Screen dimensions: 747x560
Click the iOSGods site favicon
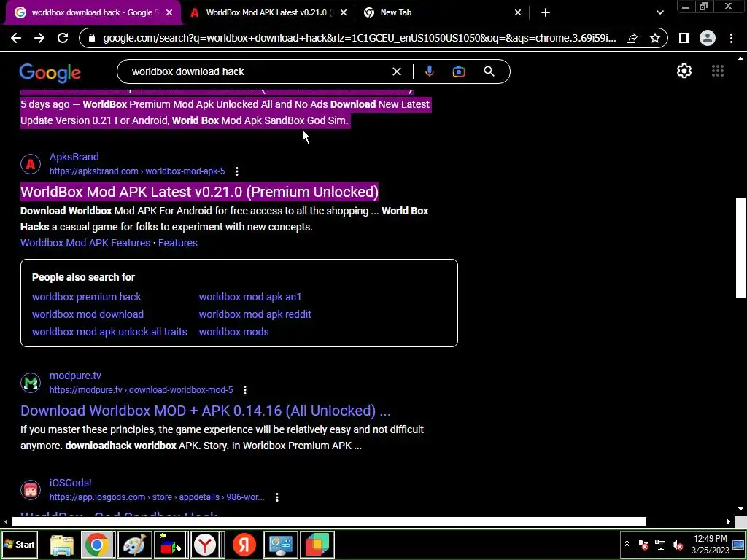(31, 490)
